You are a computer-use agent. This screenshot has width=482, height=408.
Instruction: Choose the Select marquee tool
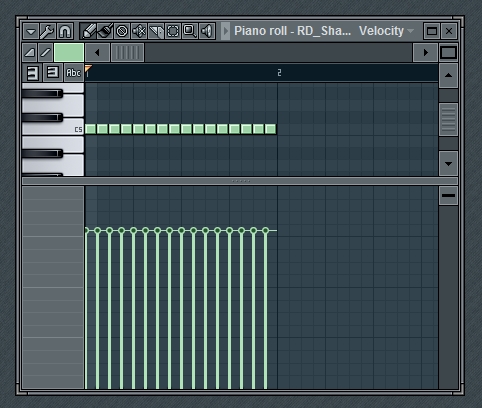(173, 32)
